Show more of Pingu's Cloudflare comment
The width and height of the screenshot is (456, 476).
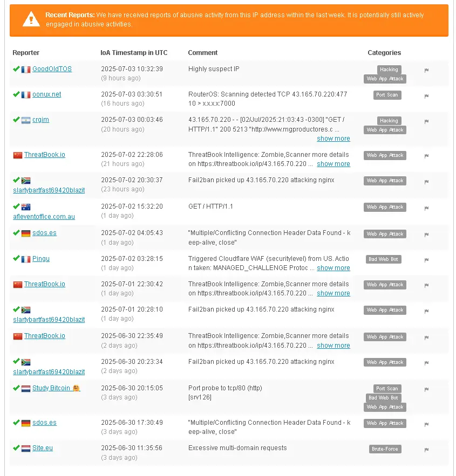coord(334,268)
